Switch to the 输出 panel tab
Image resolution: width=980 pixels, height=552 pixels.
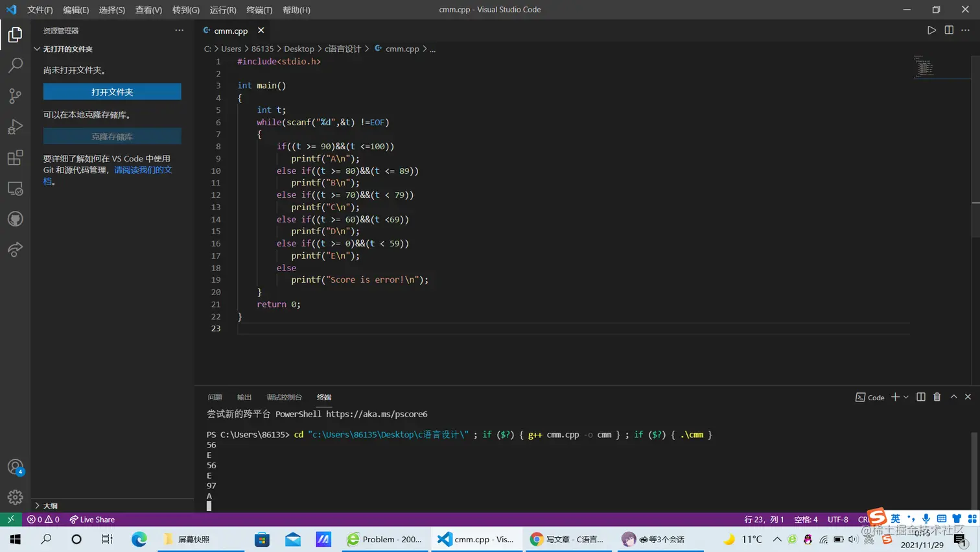click(x=244, y=397)
